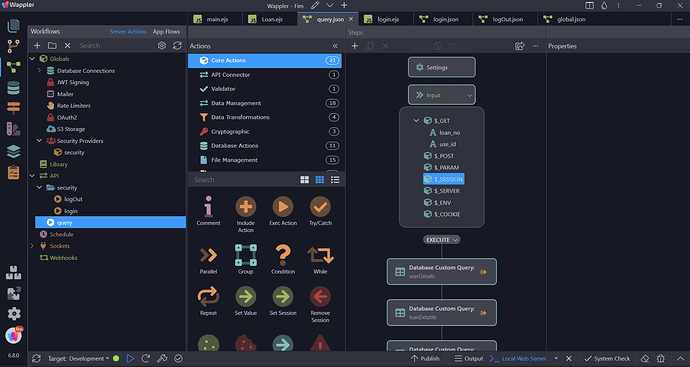The image size is (690, 367).
Task: Refresh the workflows list
Action: 177,46
